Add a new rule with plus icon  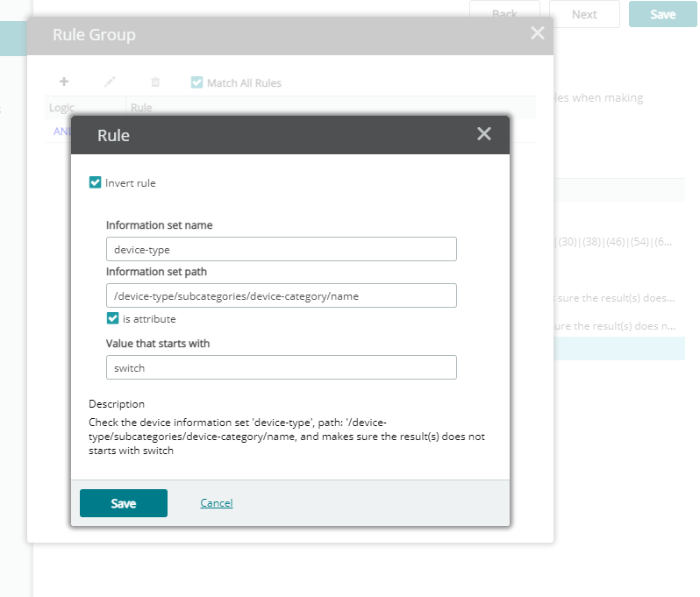[x=64, y=82]
